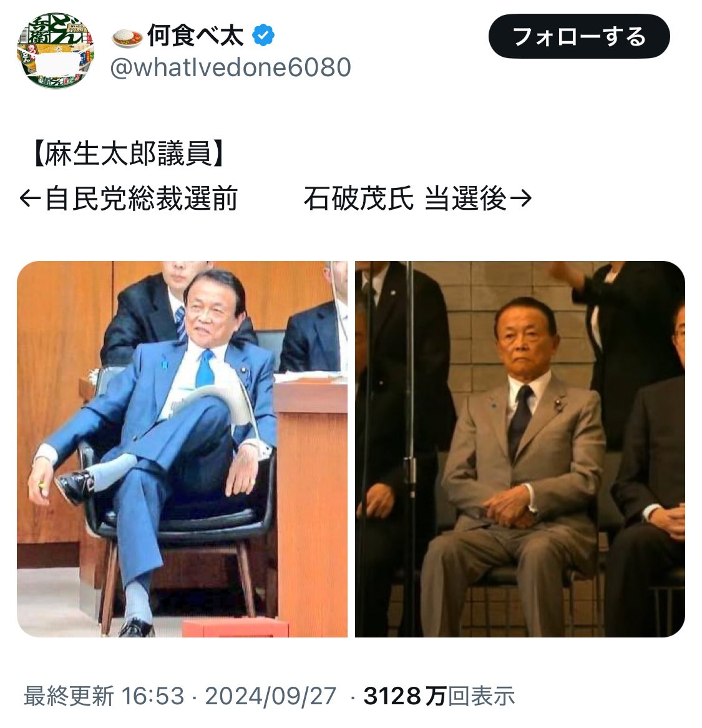Click the 2024/09/27 date
This screenshot has height=728, width=702.
click(x=270, y=696)
